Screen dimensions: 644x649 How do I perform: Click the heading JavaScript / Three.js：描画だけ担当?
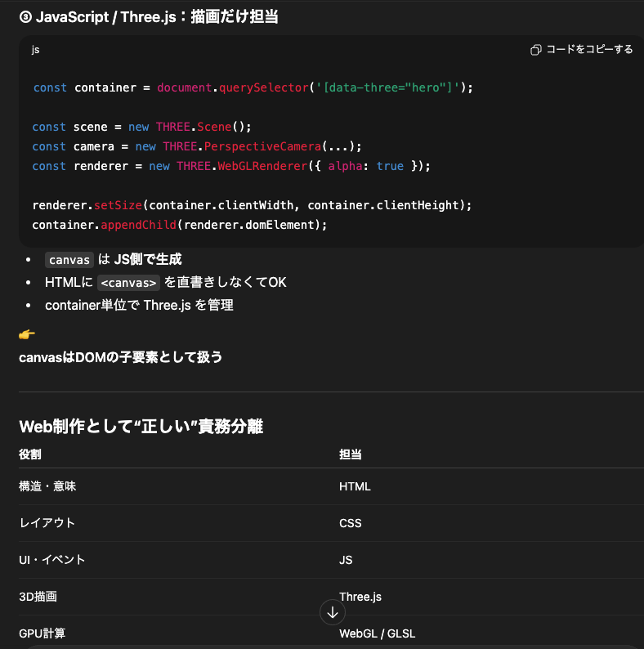click(149, 17)
